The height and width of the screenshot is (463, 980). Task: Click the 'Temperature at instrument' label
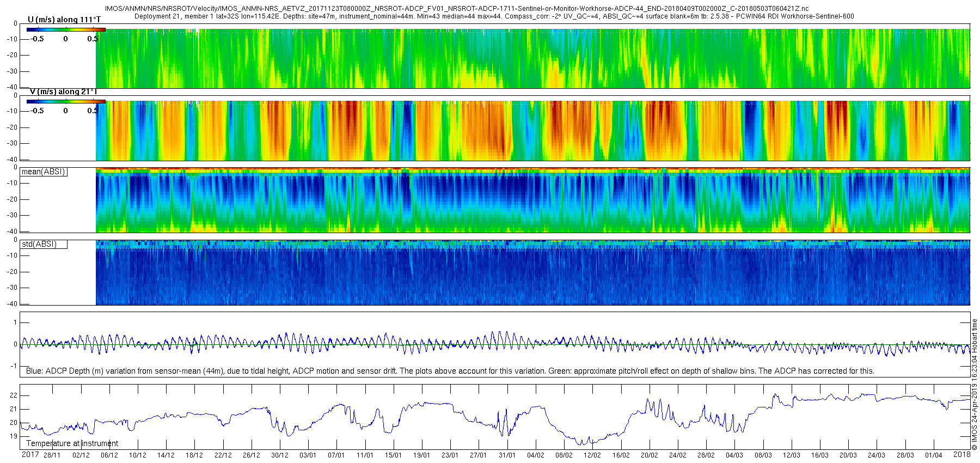(x=72, y=443)
